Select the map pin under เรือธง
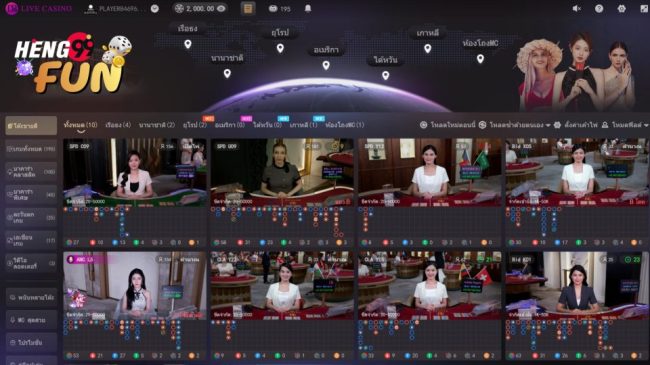650x365 pixels. (x=188, y=44)
